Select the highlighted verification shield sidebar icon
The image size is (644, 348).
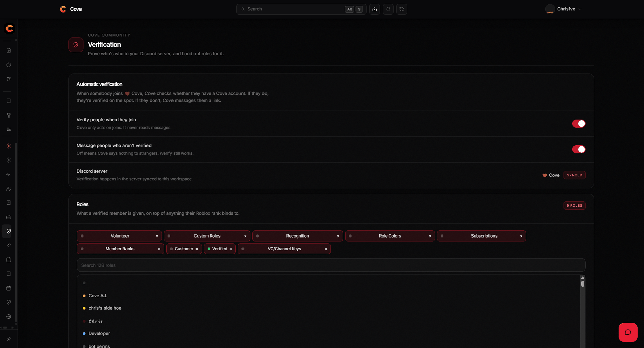pos(9,231)
